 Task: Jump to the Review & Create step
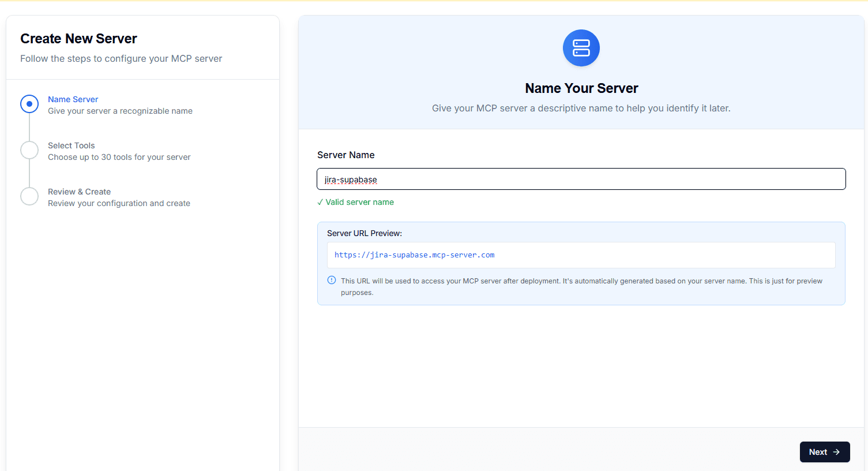click(80, 192)
